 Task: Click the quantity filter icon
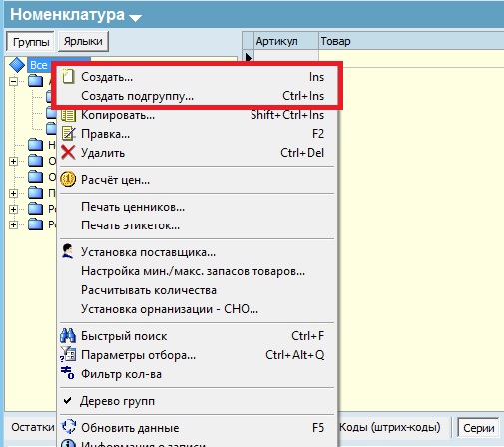pos(67,373)
